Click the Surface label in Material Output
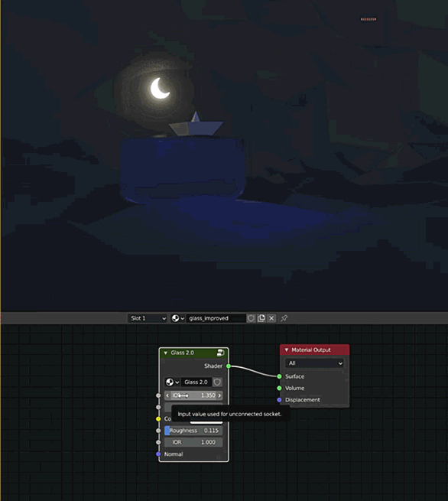This screenshot has height=501, width=448. 294,376
